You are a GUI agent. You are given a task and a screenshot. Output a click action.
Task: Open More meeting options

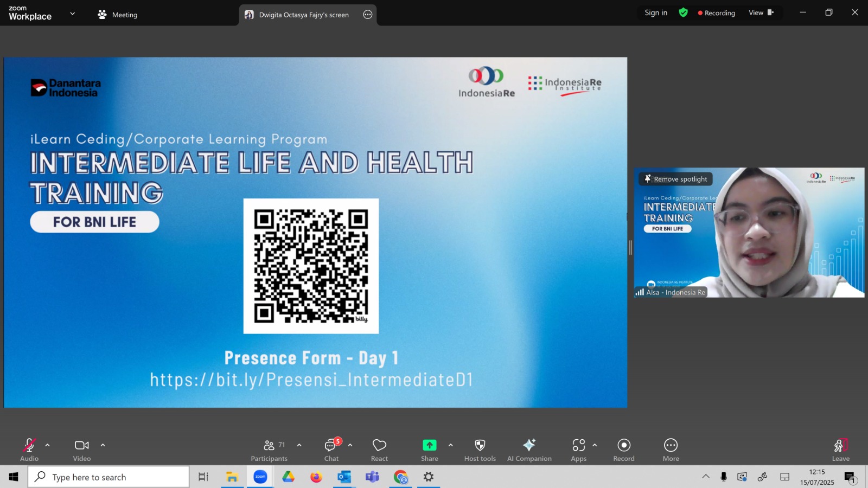671,450
